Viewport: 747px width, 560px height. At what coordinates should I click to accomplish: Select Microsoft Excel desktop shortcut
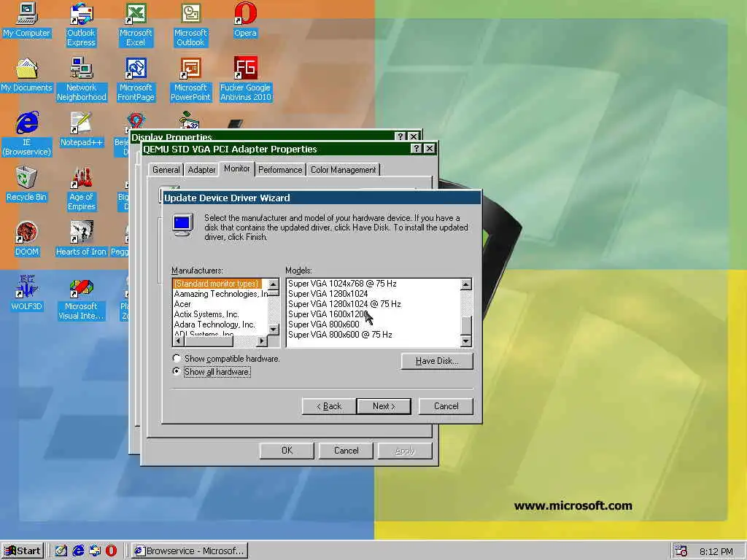tap(136, 25)
